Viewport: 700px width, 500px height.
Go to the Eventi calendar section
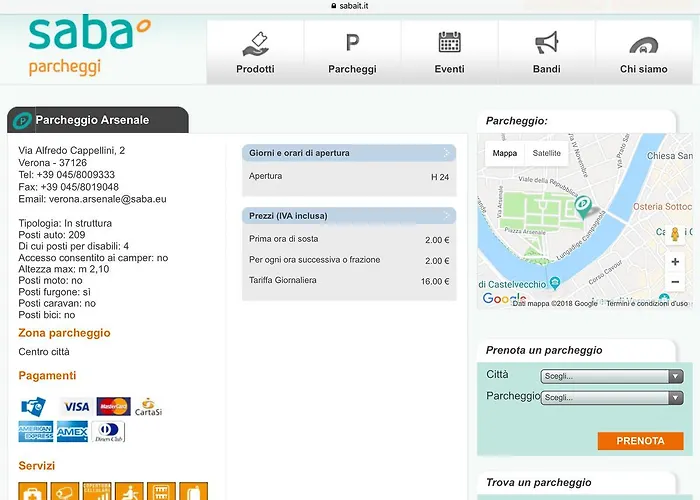(449, 53)
